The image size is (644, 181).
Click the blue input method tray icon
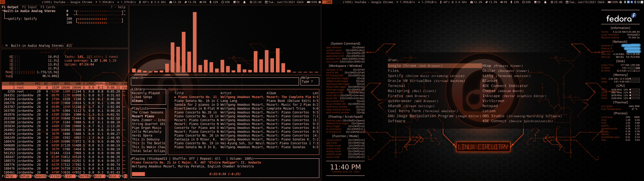click(x=629, y=2)
